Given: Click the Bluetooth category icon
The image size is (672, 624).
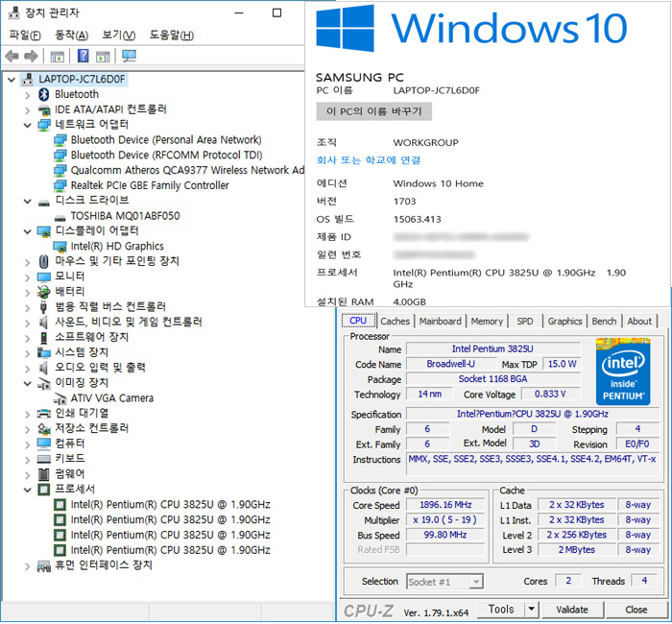Looking at the screenshot, I should point(44,94).
